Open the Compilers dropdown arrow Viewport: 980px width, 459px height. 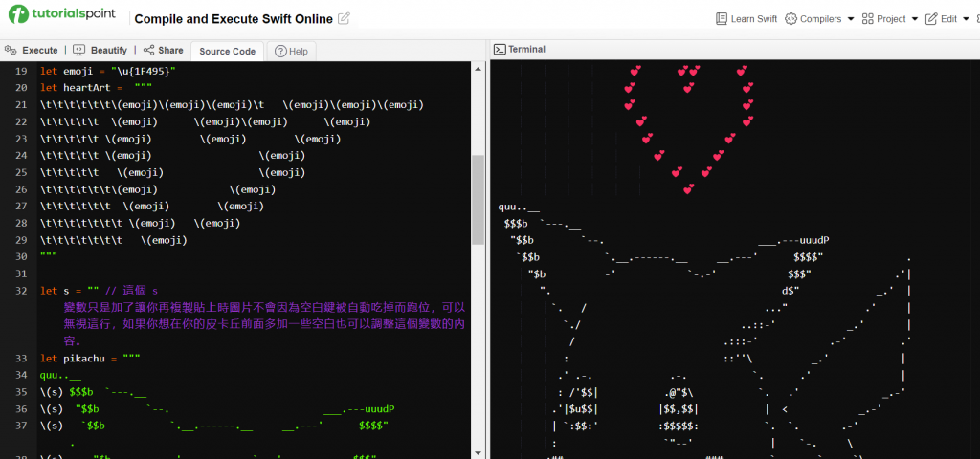[x=851, y=19]
